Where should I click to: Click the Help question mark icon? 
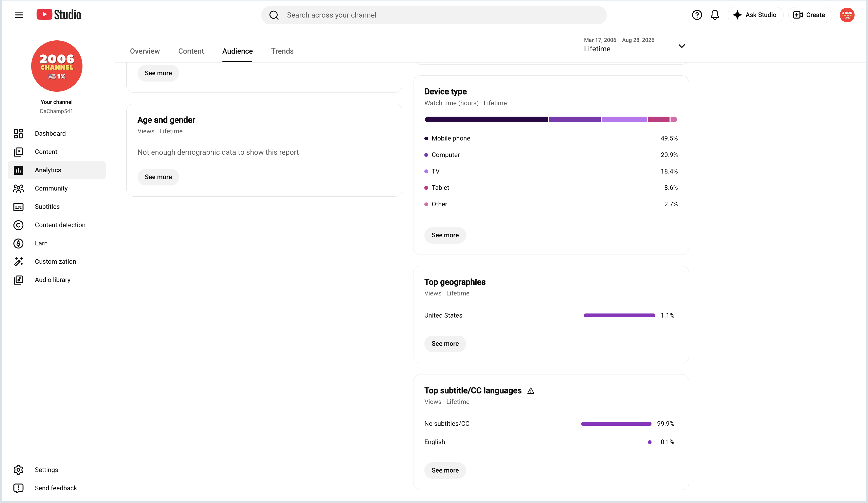(696, 15)
